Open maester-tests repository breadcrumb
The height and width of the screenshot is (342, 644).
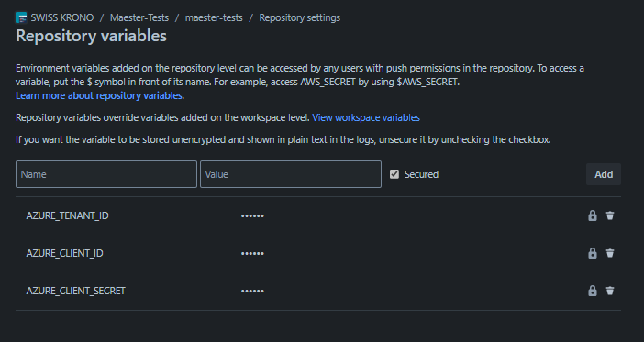point(214,17)
